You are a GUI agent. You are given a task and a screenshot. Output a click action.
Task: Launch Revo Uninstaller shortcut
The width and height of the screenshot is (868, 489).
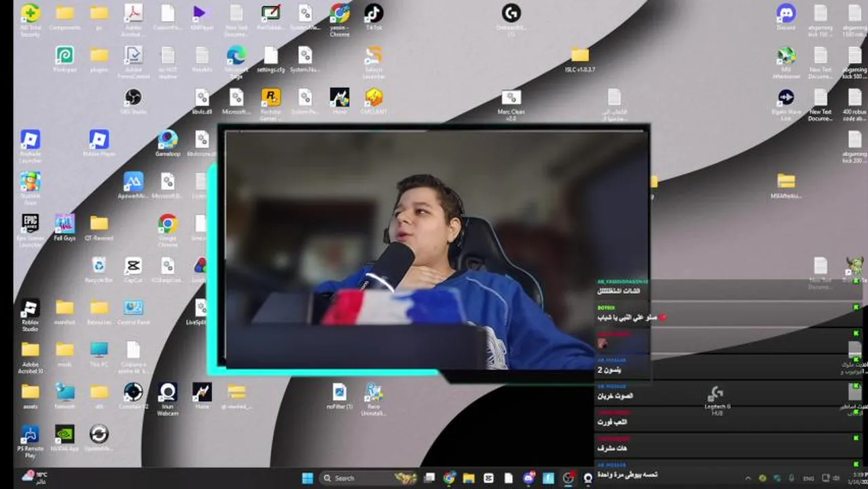(374, 398)
